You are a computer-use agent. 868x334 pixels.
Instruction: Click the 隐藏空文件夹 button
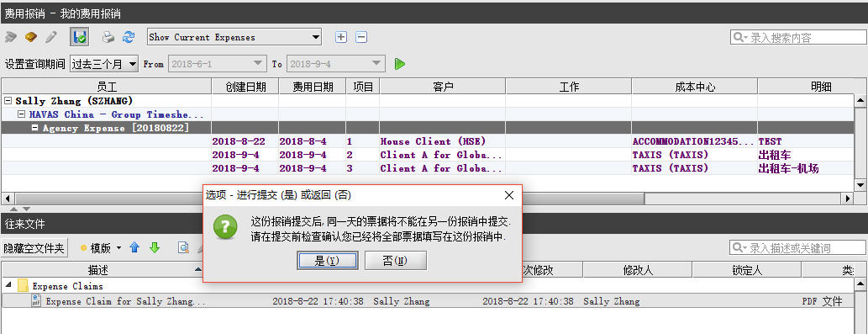coord(34,247)
